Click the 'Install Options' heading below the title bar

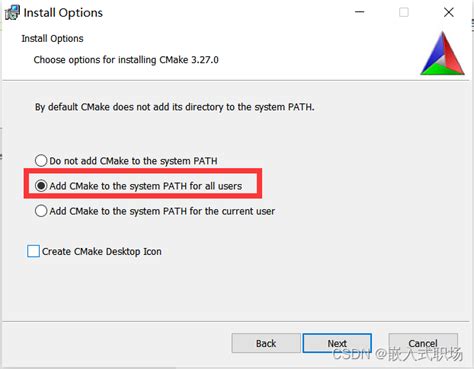pos(52,39)
